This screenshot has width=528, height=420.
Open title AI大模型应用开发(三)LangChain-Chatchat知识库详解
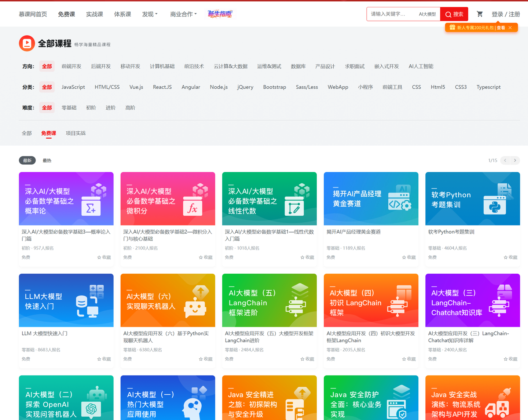point(469,337)
